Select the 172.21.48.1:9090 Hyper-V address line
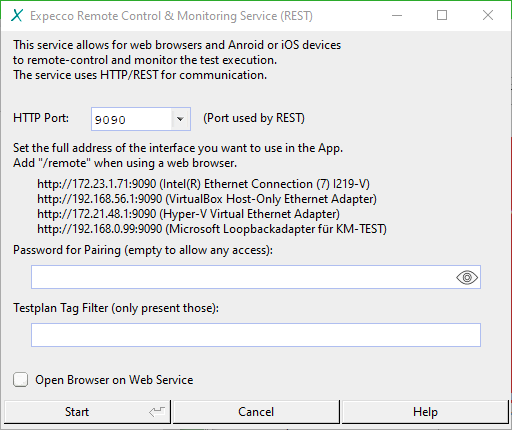512x430 pixels. pyautogui.click(x=188, y=214)
